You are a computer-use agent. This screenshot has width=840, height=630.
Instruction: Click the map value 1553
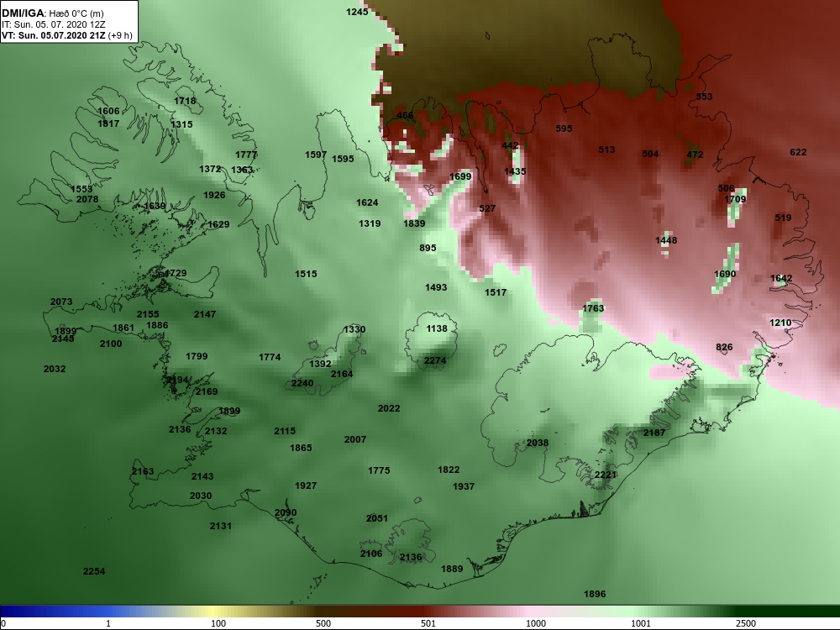click(81, 188)
